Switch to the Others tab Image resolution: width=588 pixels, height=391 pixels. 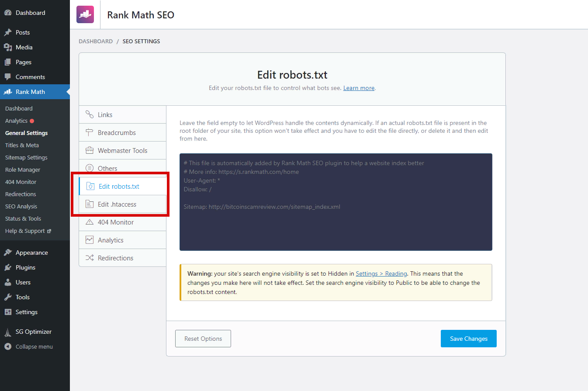123,168
